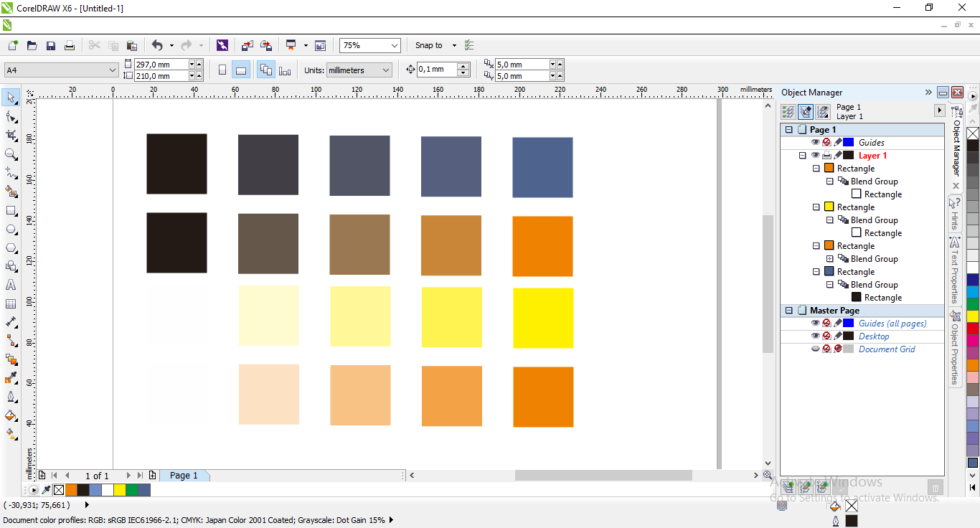Screen dimensions: 980x528
Task: Toggle printing for Layer 1
Action: pos(826,155)
